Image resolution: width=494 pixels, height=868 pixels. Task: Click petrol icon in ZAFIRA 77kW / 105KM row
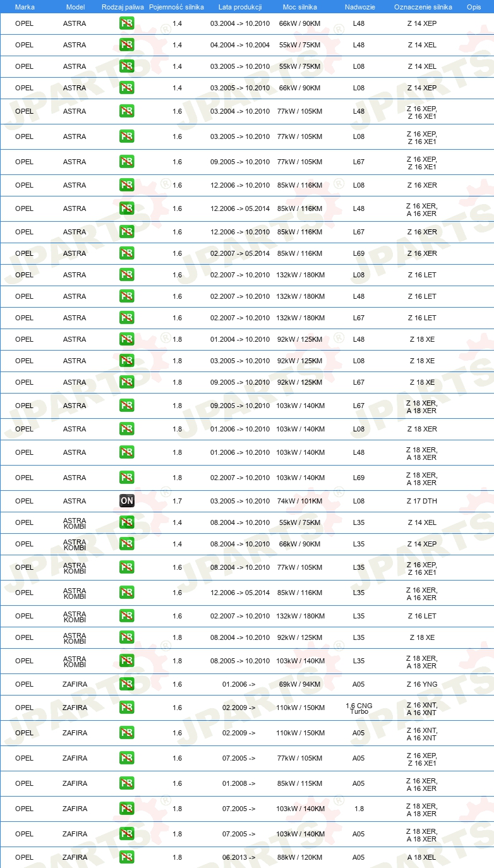[x=127, y=758]
